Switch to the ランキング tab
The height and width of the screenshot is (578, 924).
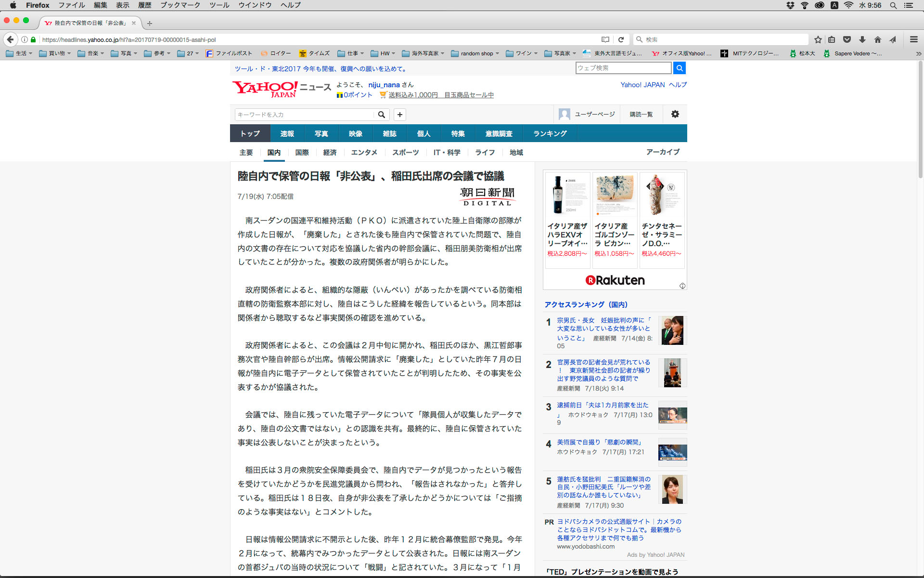pyautogui.click(x=550, y=133)
